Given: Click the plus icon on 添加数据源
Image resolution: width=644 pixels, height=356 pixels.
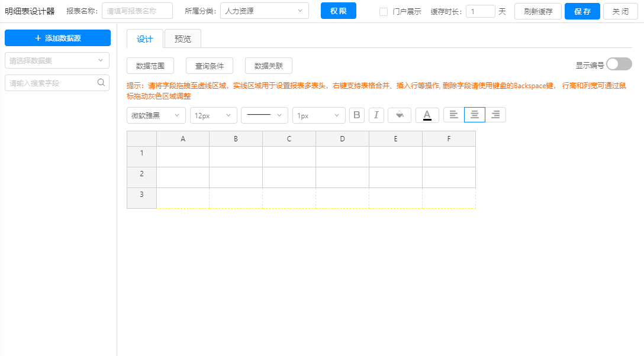Looking at the screenshot, I should tap(38, 38).
